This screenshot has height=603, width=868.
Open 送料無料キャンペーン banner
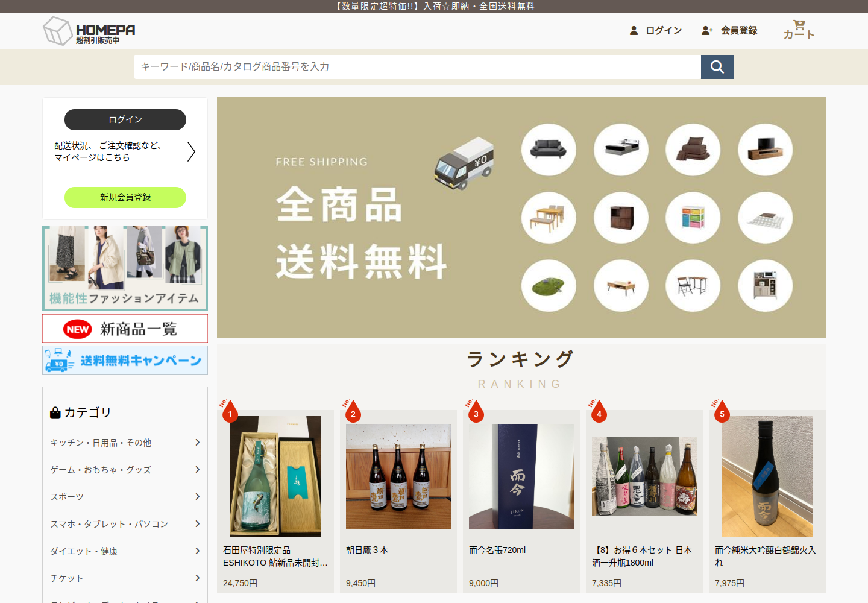125,361
